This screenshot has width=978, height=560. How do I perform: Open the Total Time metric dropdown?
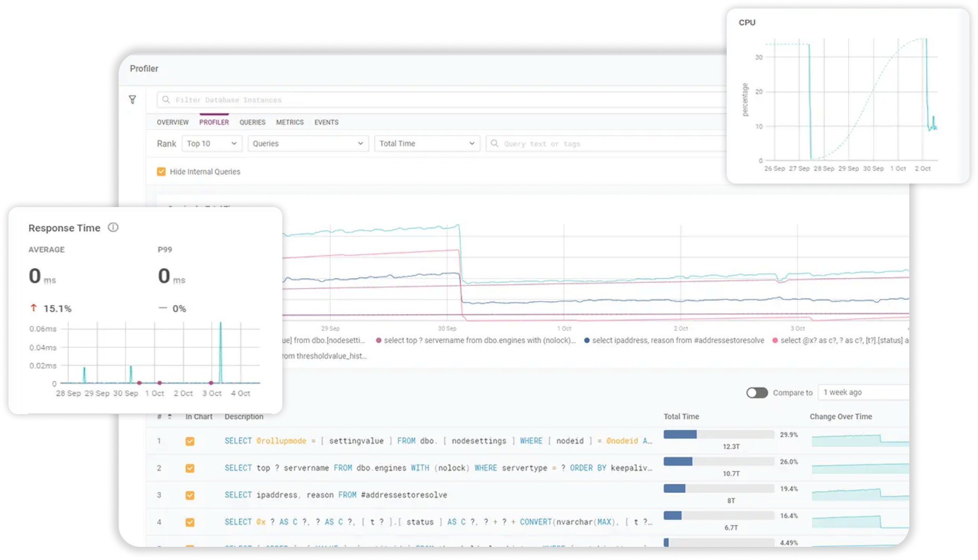pyautogui.click(x=427, y=144)
